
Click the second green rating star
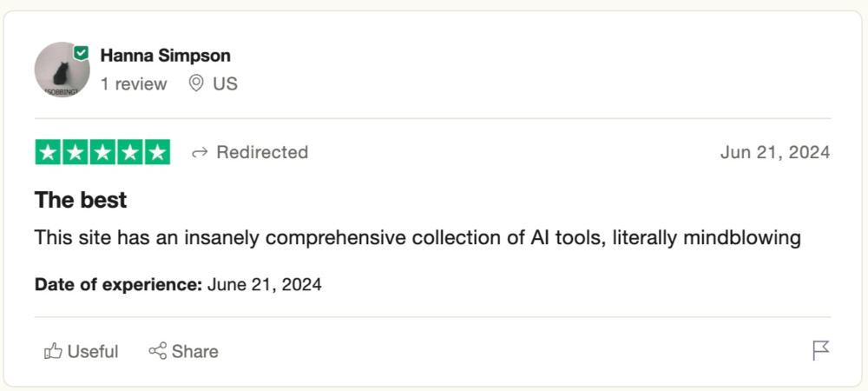[76, 153]
